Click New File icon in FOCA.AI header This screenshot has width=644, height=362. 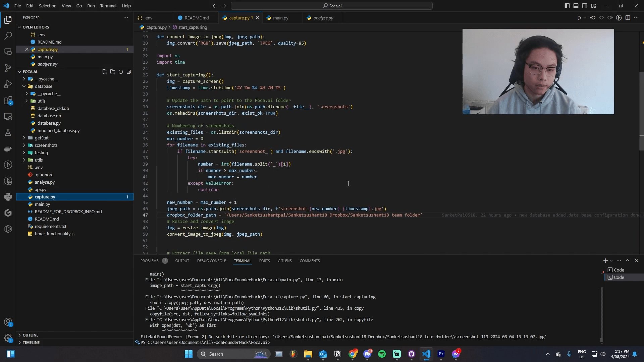pyautogui.click(x=105, y=72)
